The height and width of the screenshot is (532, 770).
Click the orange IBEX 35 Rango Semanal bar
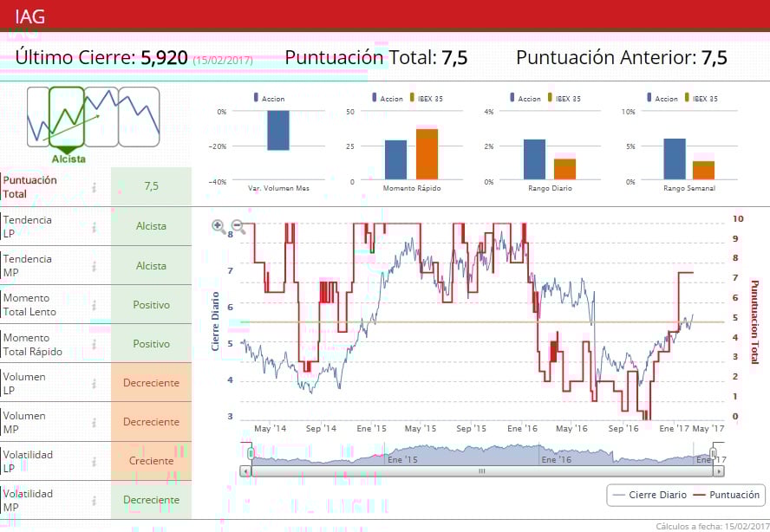[x=704, y=170]
